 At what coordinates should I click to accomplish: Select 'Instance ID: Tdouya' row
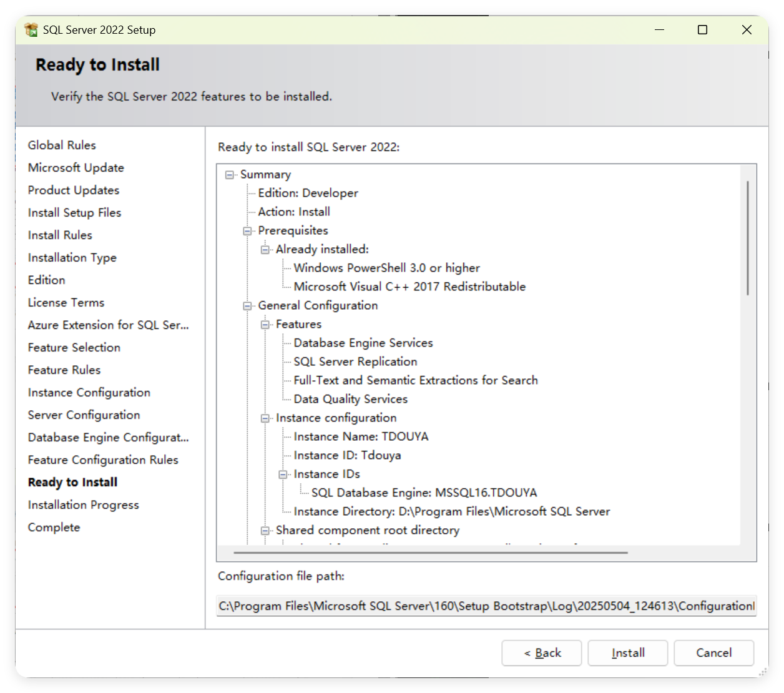tap(347, 455)
